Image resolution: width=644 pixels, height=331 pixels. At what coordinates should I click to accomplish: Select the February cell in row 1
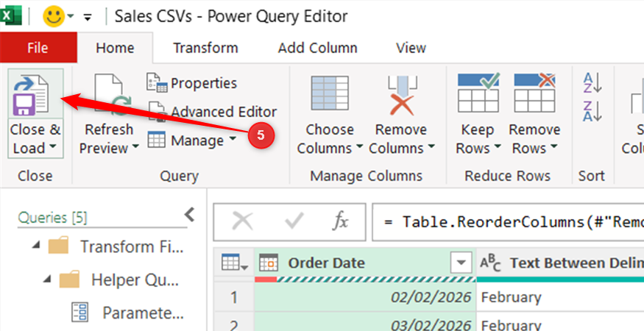tap(560, 297)
